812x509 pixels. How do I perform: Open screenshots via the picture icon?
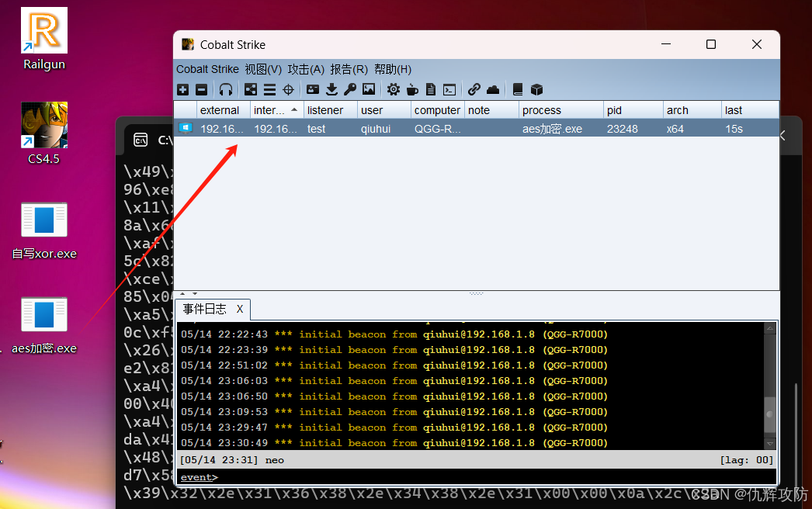369,89
